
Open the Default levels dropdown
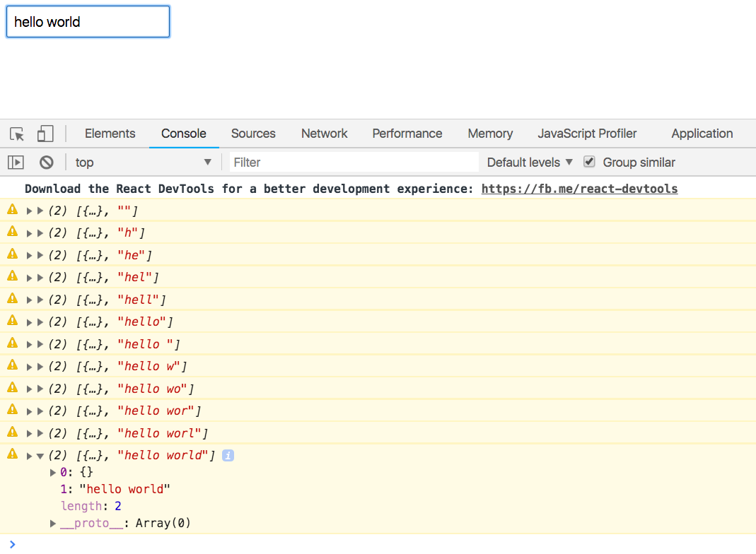528,162
